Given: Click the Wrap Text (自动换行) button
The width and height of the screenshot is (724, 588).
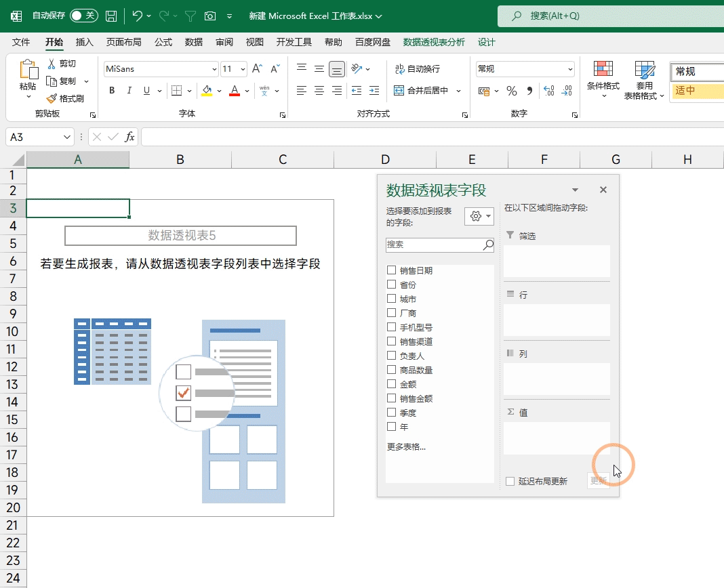Looking at the screenshot, I should pos(417,69).
